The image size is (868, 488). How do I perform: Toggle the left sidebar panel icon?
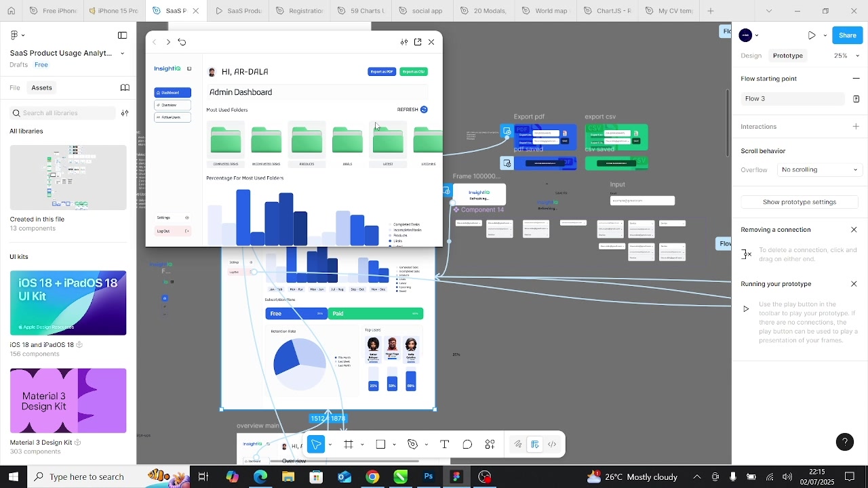pos(123,35)
